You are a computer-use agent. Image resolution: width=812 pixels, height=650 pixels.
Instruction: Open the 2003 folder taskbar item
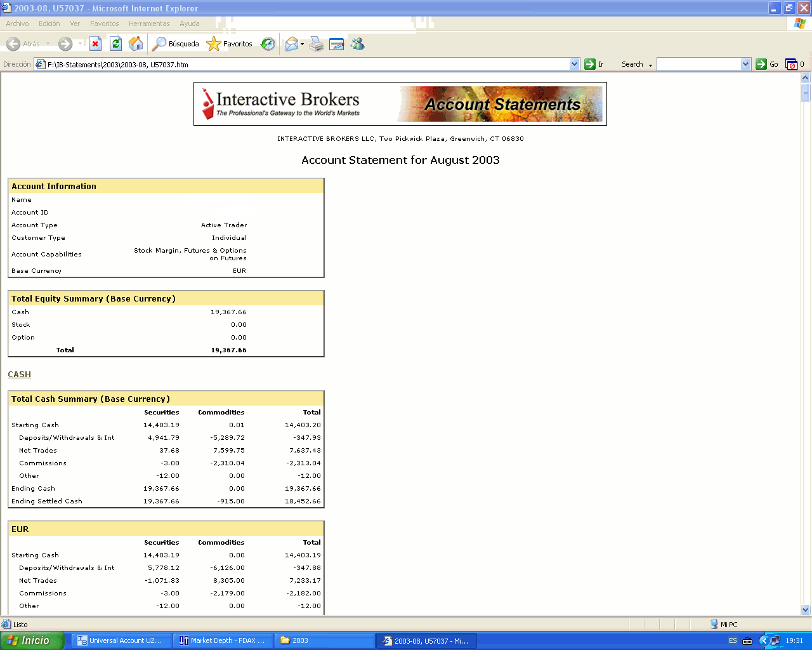pos(324,640)
